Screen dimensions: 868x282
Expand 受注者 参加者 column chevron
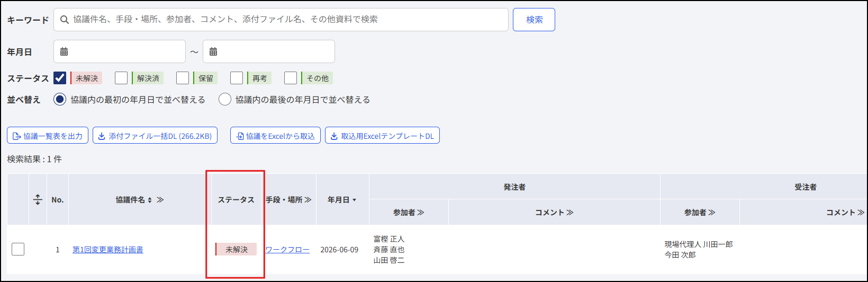pyautogui.click(x=712, y=213)
